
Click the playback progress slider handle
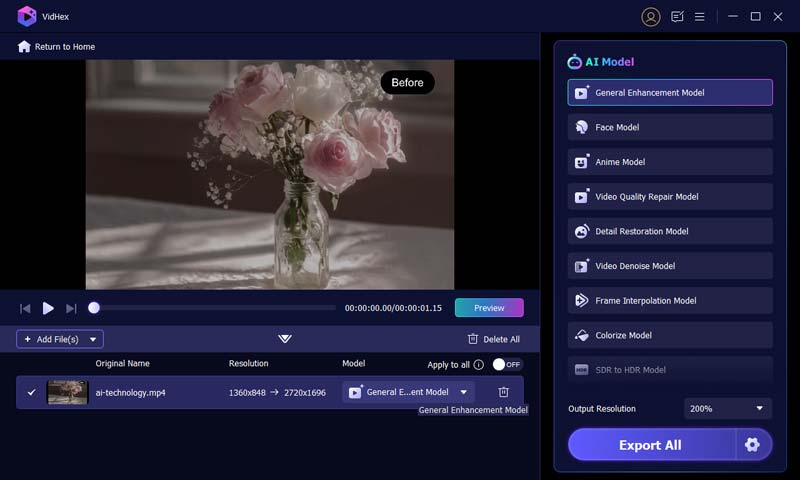(94, 308)
